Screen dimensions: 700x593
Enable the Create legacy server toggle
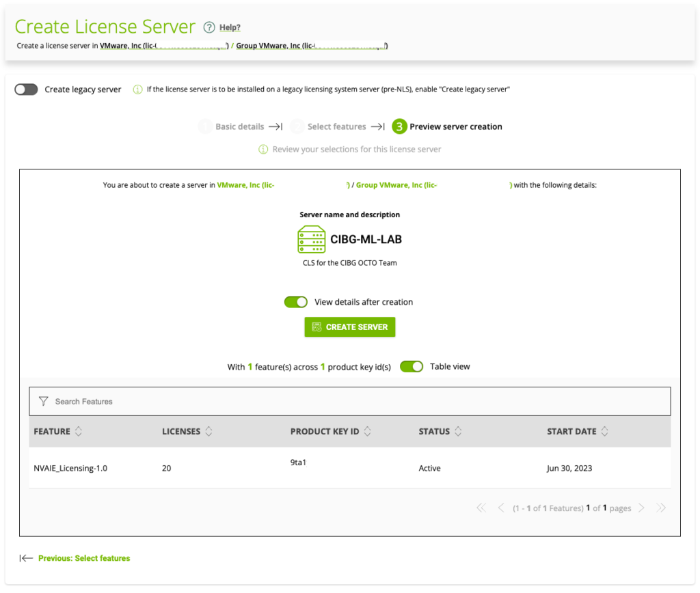26,89
